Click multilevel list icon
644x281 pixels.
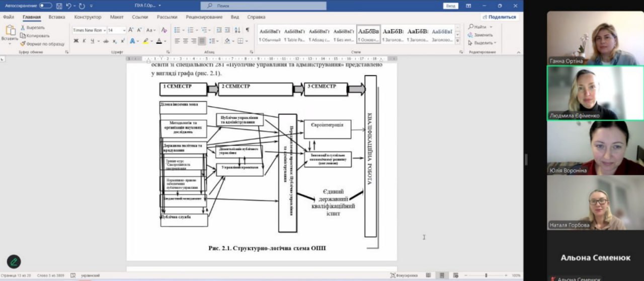pos(205,30)
